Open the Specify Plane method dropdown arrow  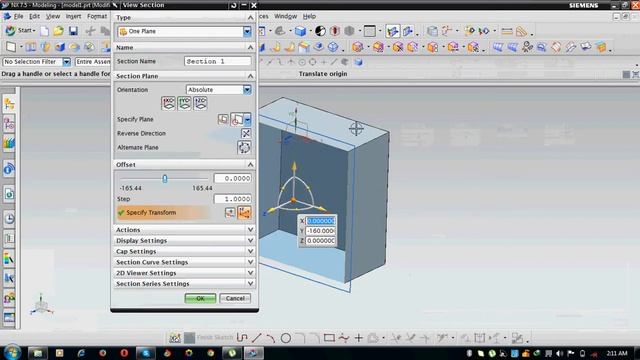click(x=248, y=119)
